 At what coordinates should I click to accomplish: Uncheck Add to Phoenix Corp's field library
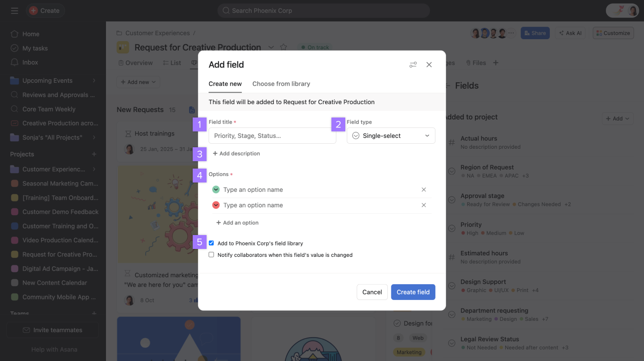tap(211, 242)
